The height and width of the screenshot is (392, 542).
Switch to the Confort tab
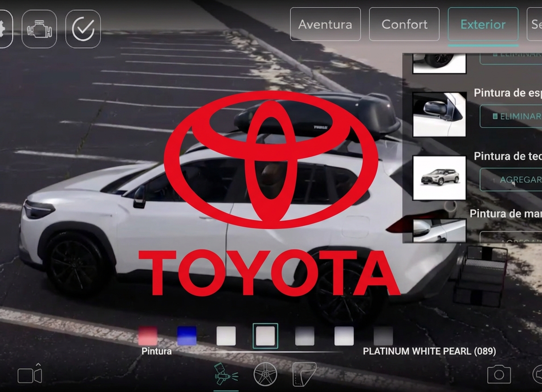click(404, 24)
